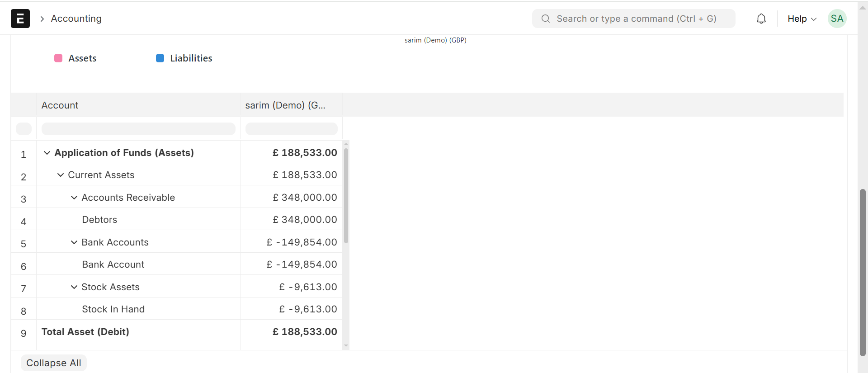The width and height of the screenshot is (868, 373).
Task: Collapse the Stock Assets group
Action: tap(74, 287)
